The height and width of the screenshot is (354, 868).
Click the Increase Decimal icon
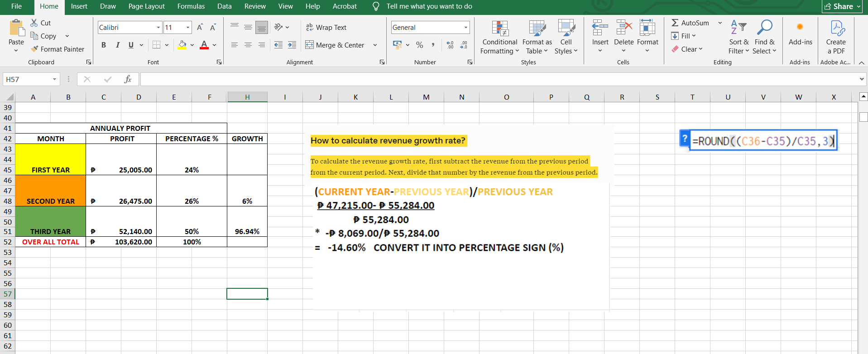(450, 45)
